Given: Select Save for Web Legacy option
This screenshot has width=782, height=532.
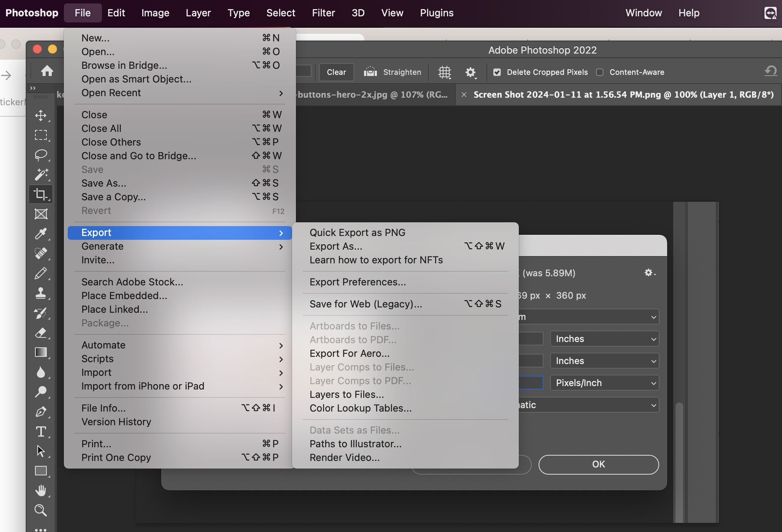Looking at the screenshot, I should pos(366,304).
